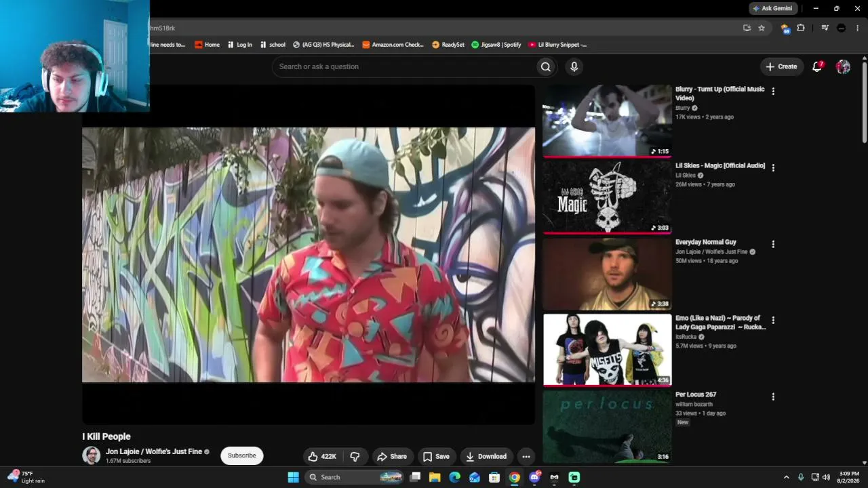Image resolution: width=868 pixels, height=488 pixels.
Task: Open the Windows Start menu
Action: pyautogui.click(x=293, y=477)
